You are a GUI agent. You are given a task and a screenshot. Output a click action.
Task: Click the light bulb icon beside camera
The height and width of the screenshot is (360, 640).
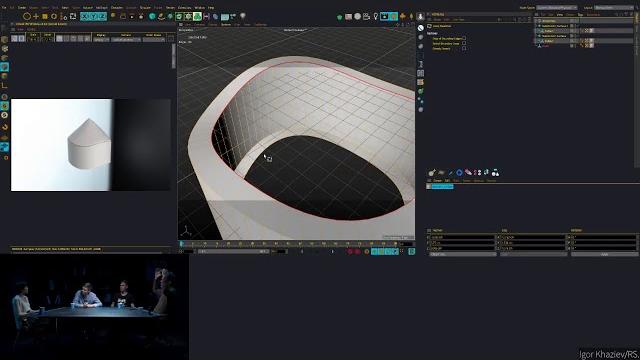click(x=376, y=16)
